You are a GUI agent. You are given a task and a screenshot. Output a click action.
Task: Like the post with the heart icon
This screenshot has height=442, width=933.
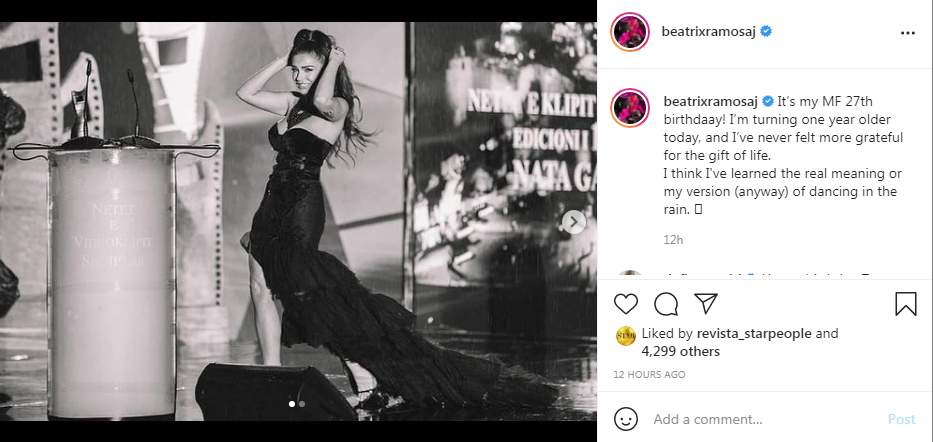626,303
